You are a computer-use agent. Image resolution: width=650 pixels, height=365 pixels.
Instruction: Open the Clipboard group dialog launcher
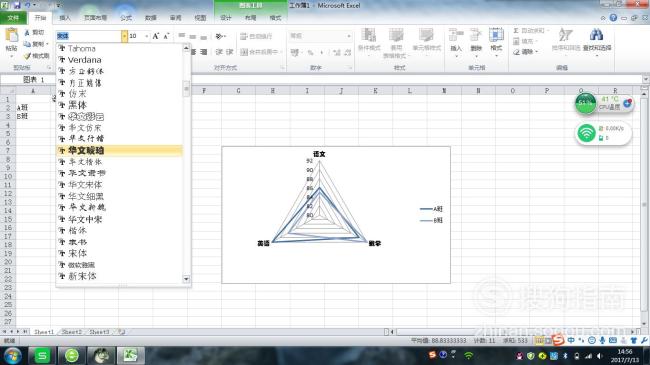(49, 68)
